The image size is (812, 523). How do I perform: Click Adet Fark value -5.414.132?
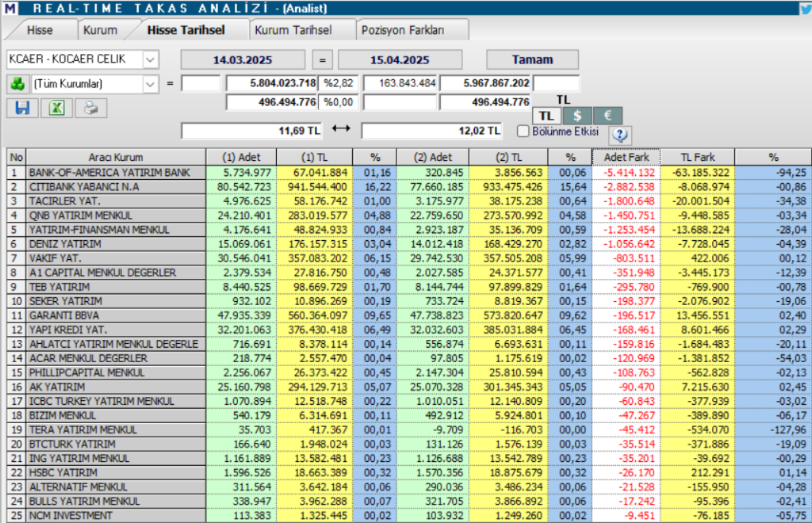coord(626,173)
